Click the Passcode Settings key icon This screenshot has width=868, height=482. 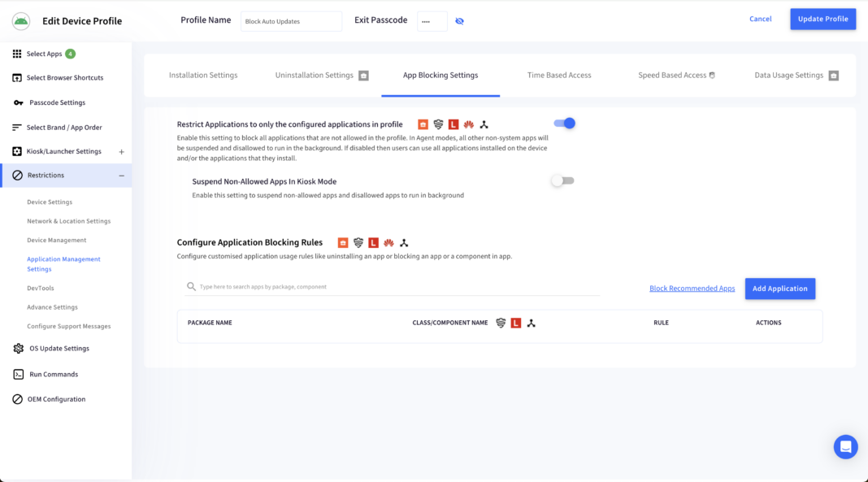tap(18, 102)
